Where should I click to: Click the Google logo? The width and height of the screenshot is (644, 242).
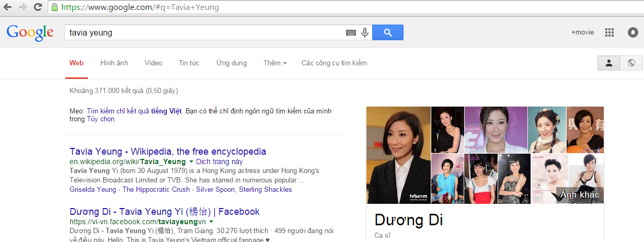(30, 32)
